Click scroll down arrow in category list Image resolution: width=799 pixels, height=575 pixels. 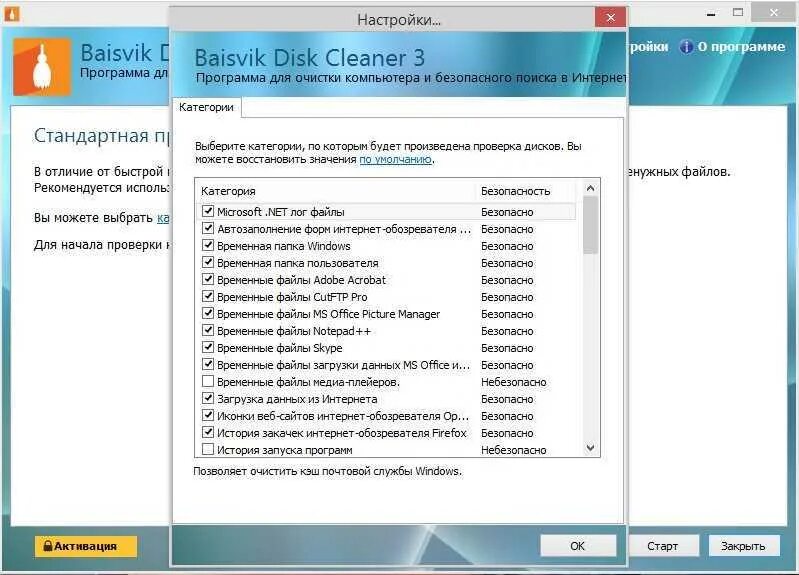point(591,448)
